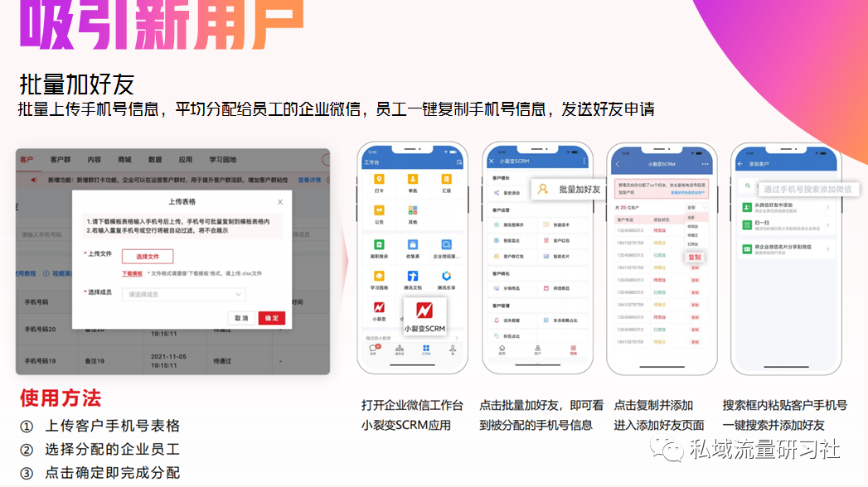The image size is (868, 487).
Task: Expand the 请选择成员 member dropdown
Action: 184,295
